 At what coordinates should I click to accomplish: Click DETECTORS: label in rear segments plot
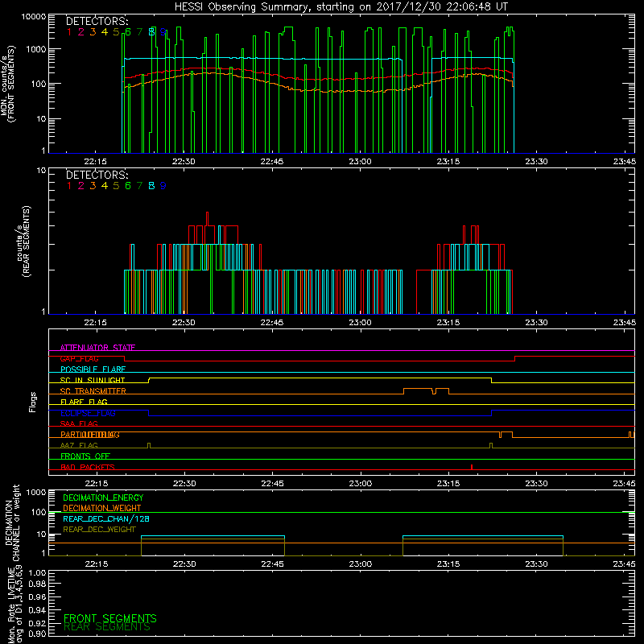click(x=97, y=175)
